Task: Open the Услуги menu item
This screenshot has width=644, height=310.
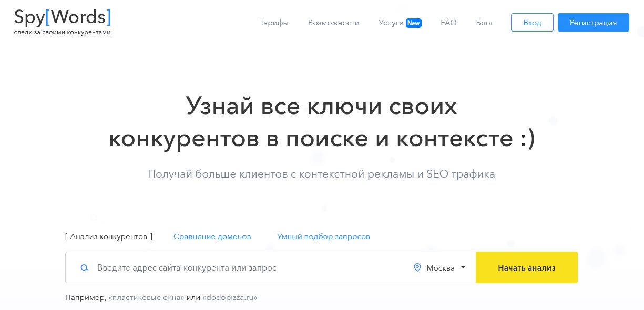Action: [x=391, y=23]
